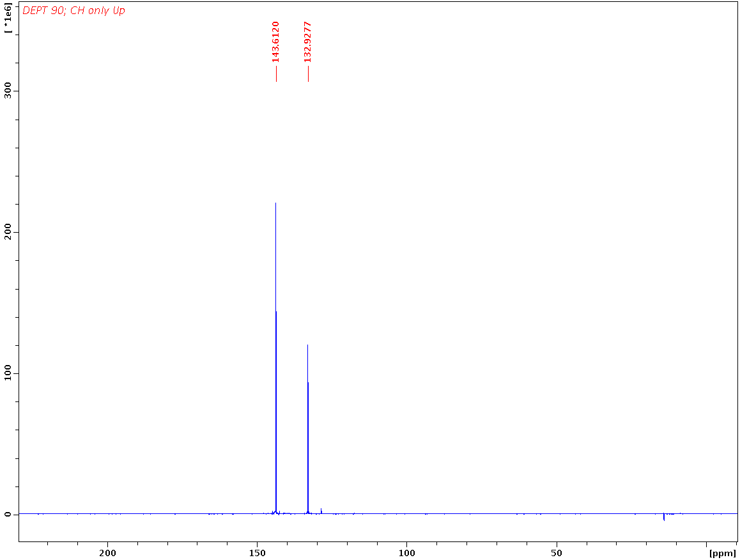Screen dimensions: 740x560
Task: Click the 100 intensity axis label
Action: point(9,373)
